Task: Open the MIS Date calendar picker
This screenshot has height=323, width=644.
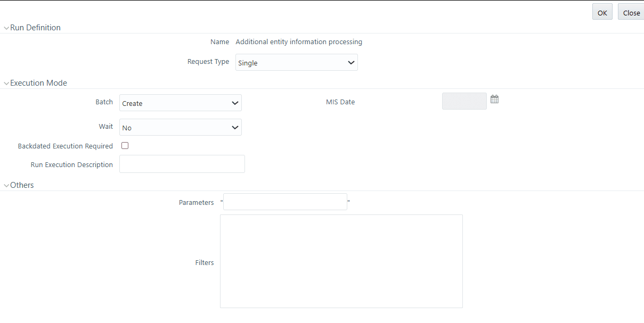Action: click(494, 99)
